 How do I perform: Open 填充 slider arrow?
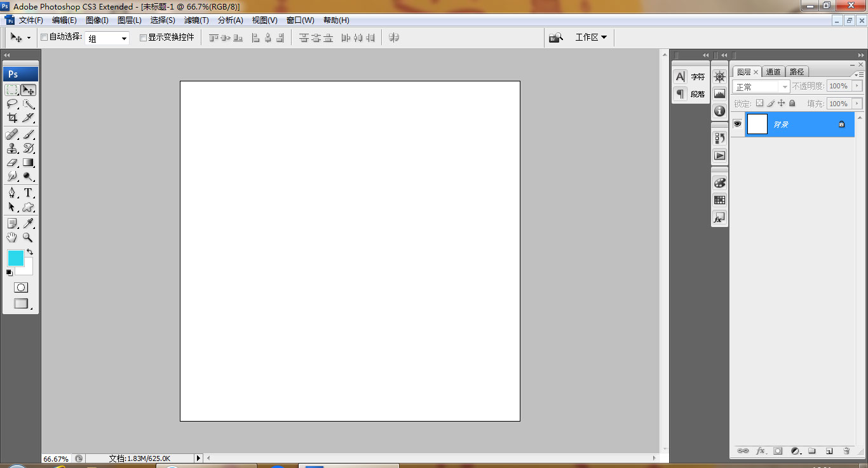click(x=857, y=104)
